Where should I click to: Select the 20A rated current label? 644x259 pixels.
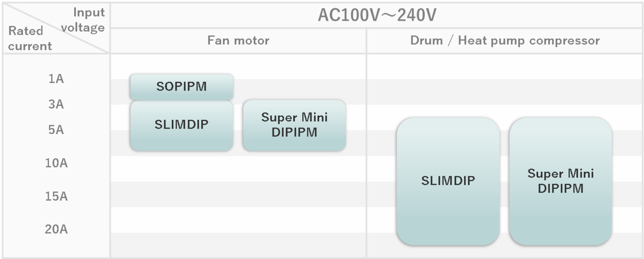click(x=56, y=229)
